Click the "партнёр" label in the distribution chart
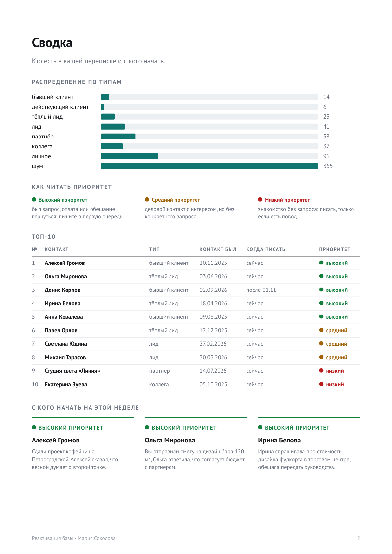The image size is (392, 554). coord(42,137)
